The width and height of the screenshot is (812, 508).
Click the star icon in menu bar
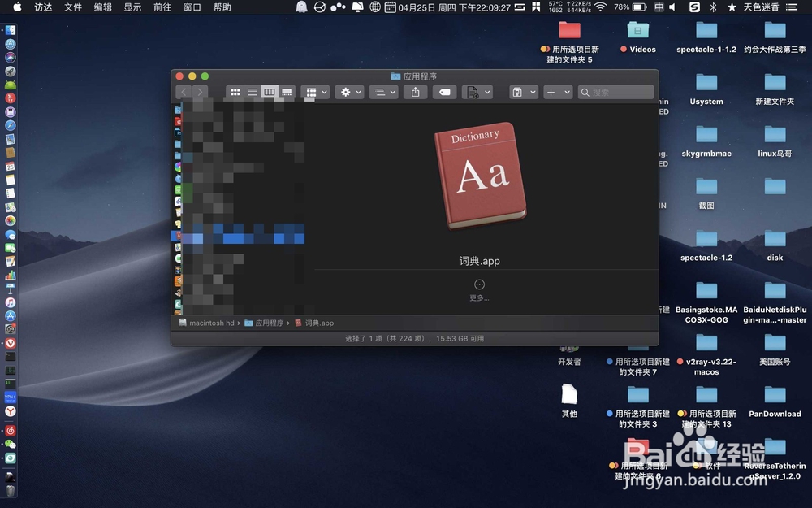point(732,7)
